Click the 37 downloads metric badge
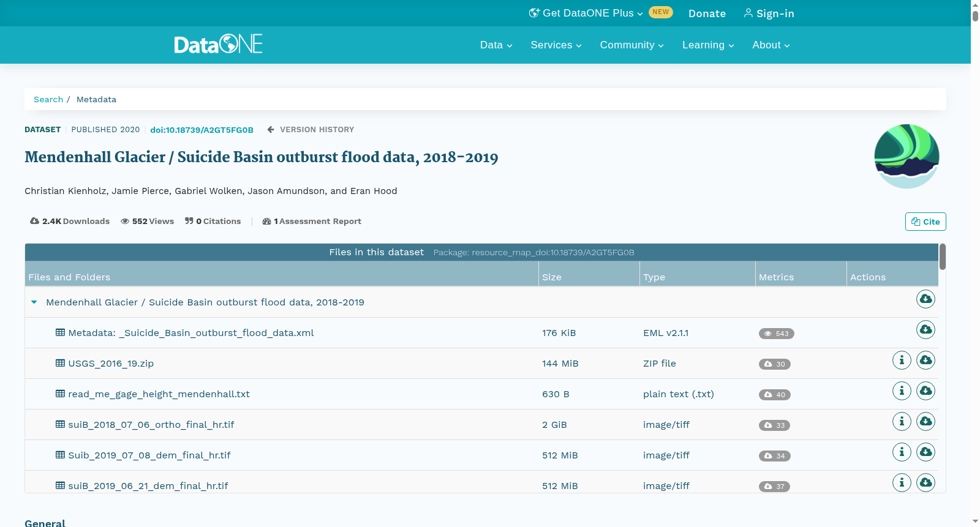The image size is (980, 527). click(774, 487)
